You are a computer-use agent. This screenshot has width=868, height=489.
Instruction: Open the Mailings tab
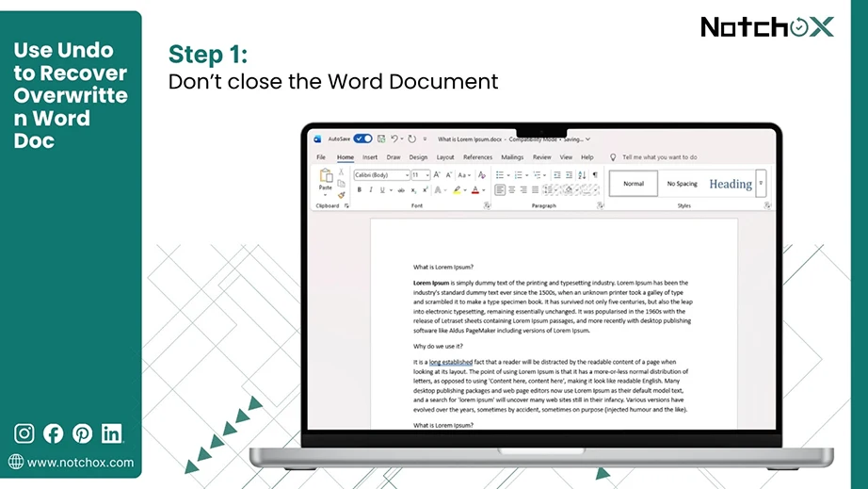512,157
